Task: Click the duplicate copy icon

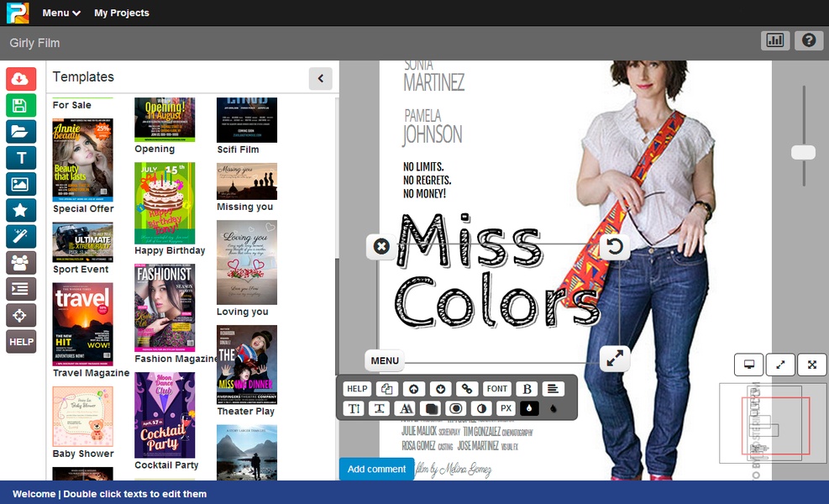Action: point(386,389)
